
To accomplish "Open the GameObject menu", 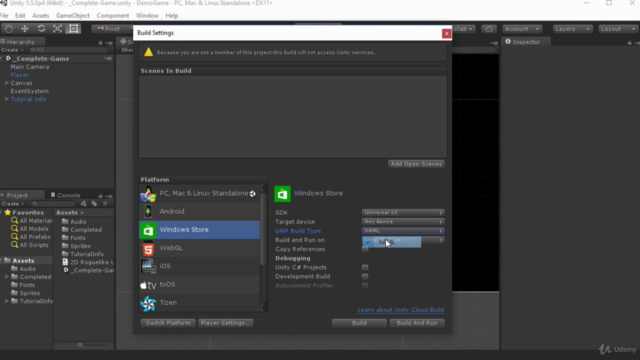I will 73,16.
